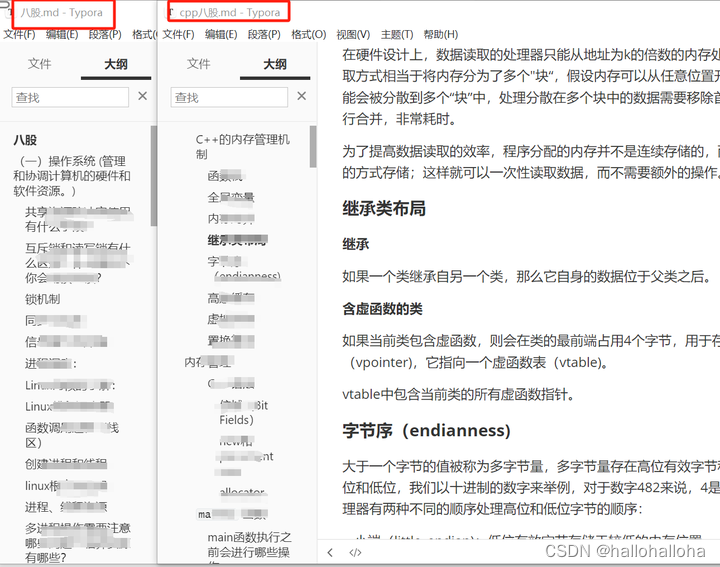Click subheading 含虚函数的类 in editor

coord(382,309)
